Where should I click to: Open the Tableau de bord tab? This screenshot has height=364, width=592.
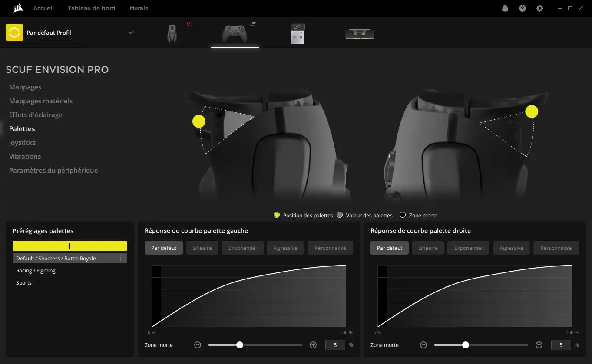point(92,8)
